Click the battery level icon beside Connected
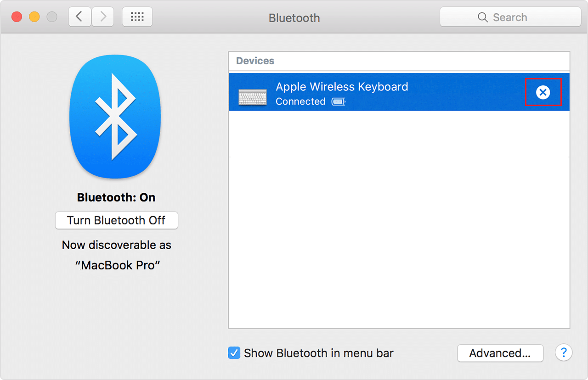The height and width of the screenshot is (380, 588). [x=338, y=101]
